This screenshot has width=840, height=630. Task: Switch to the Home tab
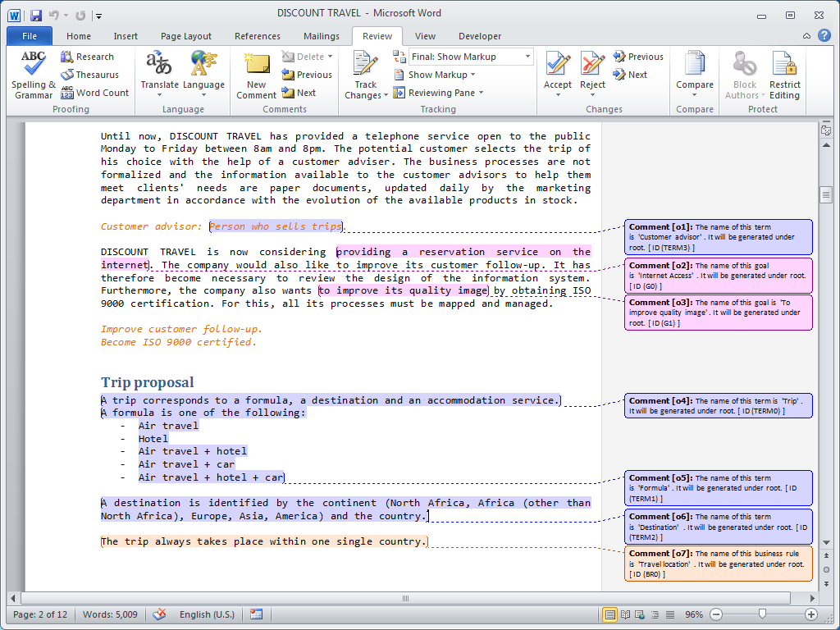[x=79, y=36]
